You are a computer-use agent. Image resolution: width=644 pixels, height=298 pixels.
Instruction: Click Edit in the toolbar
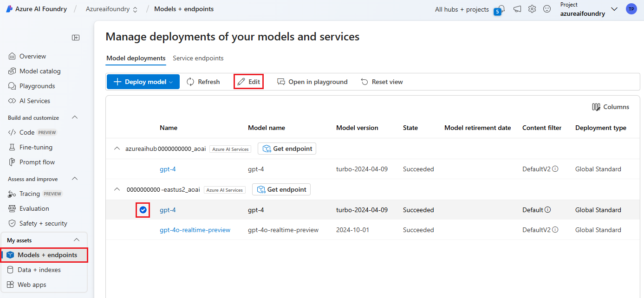pyautogui.click(x=249, y=82)
